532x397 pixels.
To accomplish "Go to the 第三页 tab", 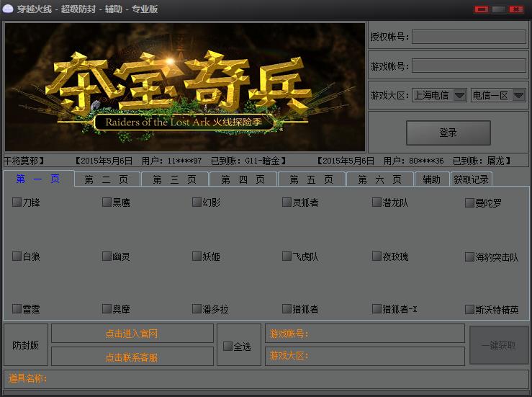I will (175, 179).
